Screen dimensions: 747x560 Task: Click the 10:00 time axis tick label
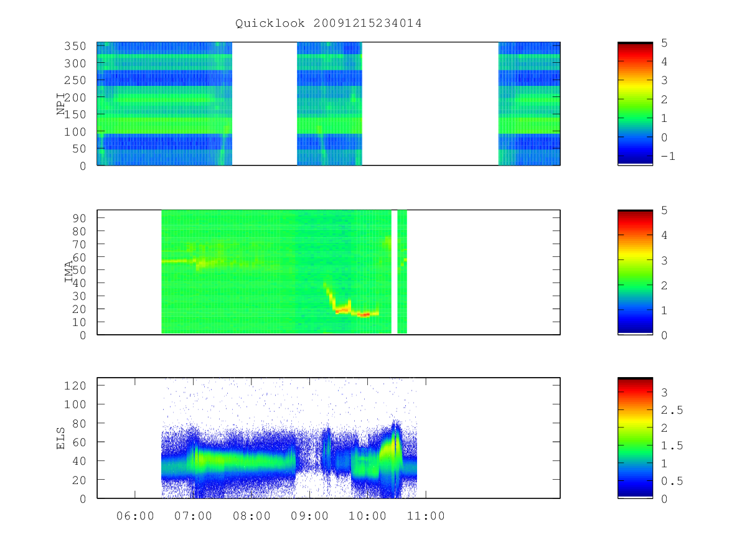(367, 516)
